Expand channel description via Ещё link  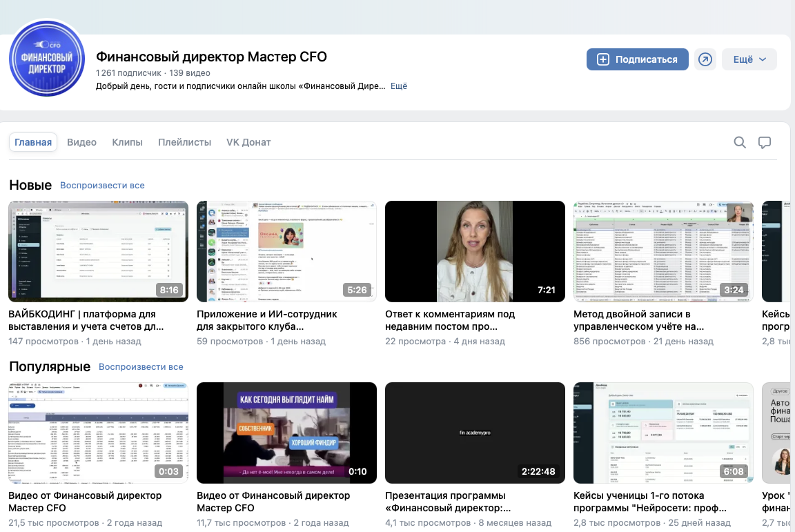coord(398,86)
